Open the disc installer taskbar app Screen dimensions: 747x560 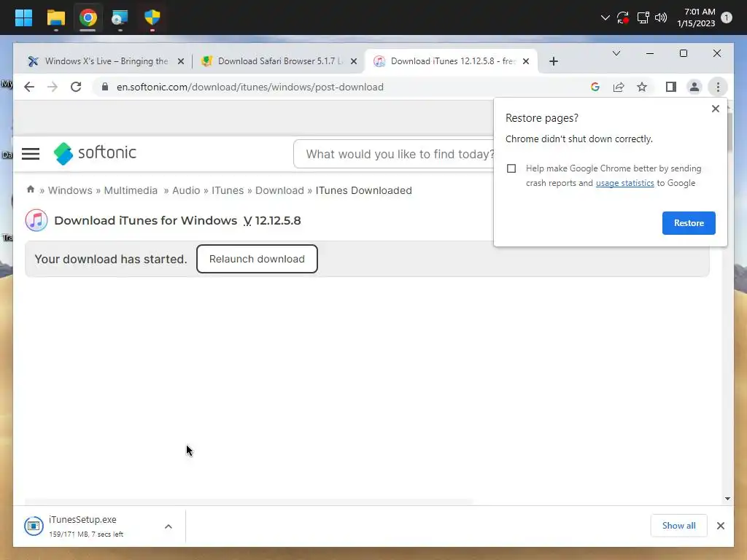(120, 17)
